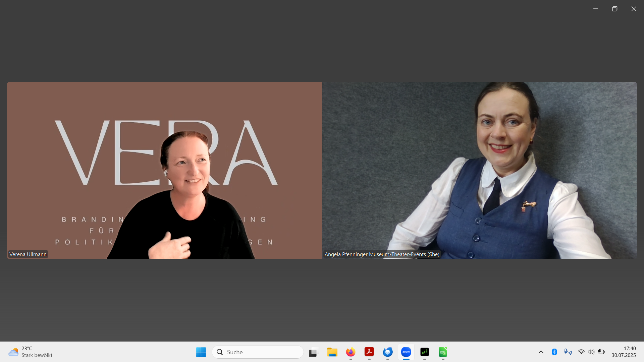Open the Bluetooth tray icon
644x362 pixels.
[x=554, y=352]
